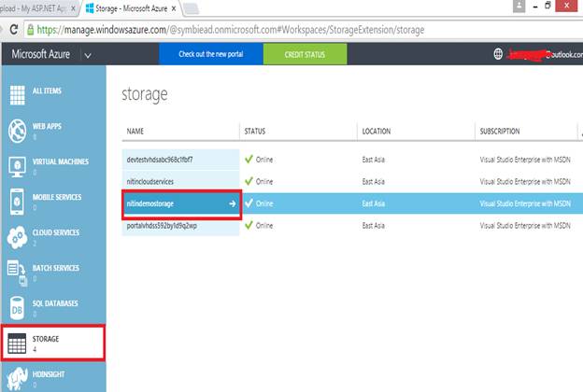583x392 pixels.
Task: Sort by NAME column header
Action: [135, 132]
